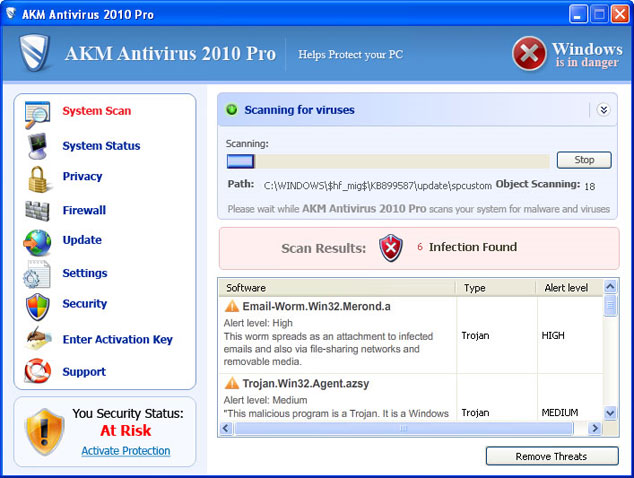Click the orange At Risk shield icon
634x478 pixels.
click(44, 431)
